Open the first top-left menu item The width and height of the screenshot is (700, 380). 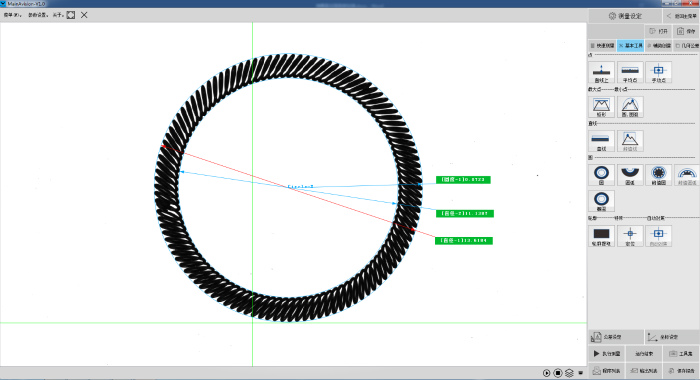pos(12,15)
